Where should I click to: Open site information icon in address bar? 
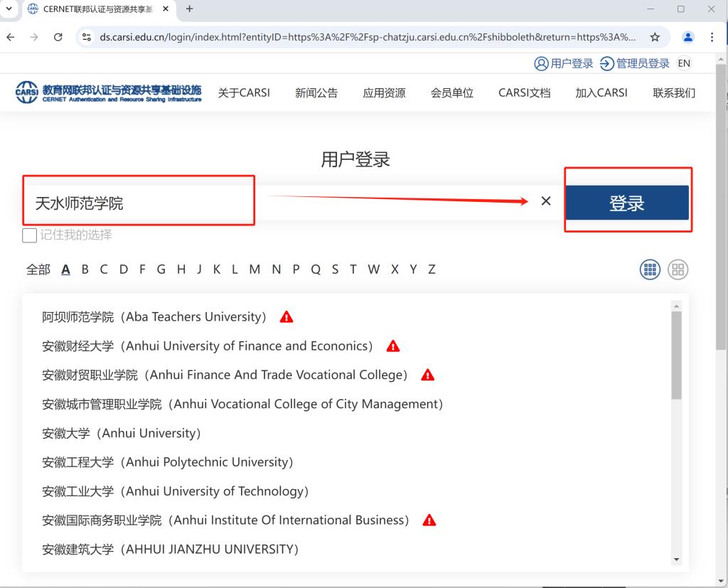coord(86,37)
